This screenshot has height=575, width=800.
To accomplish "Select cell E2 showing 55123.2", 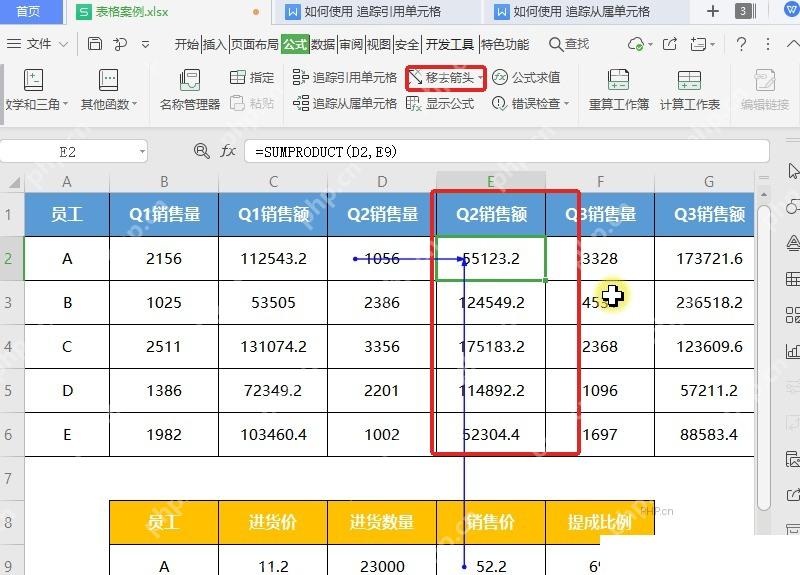I will [x=491, y=258].
